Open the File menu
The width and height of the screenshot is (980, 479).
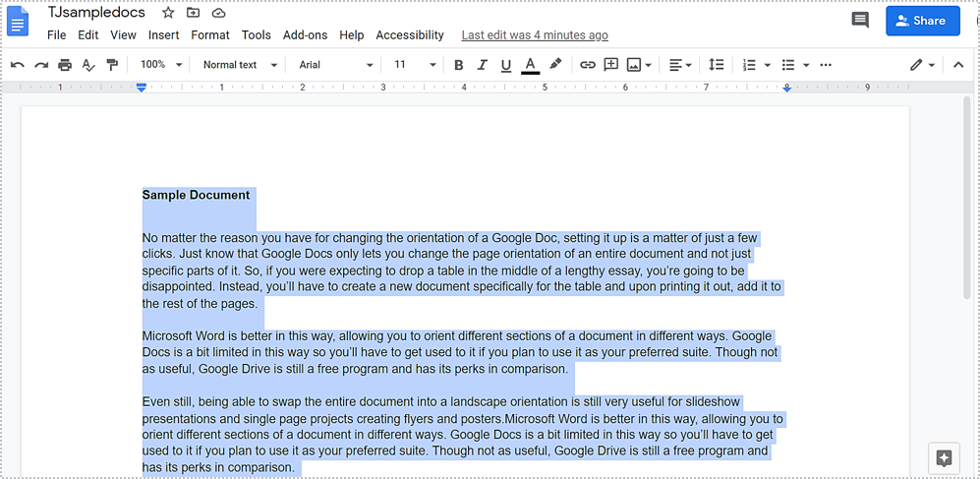tap(56, 35)
